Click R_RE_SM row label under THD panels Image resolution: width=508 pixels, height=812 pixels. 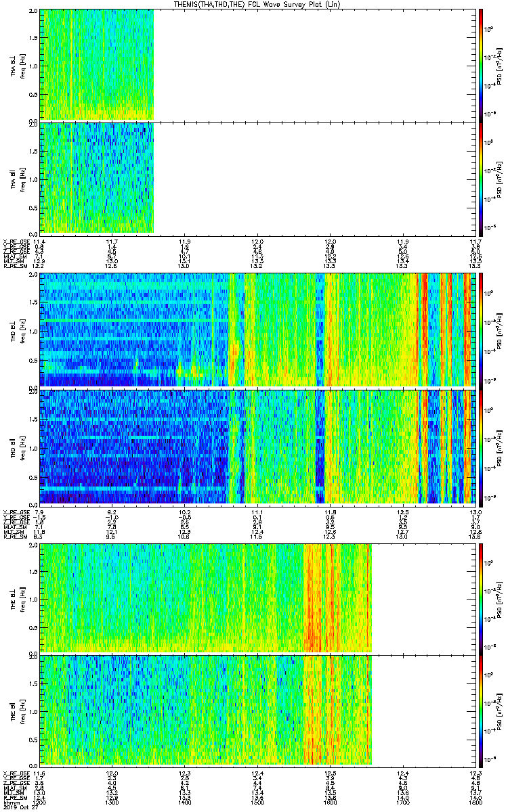point(15,537)
